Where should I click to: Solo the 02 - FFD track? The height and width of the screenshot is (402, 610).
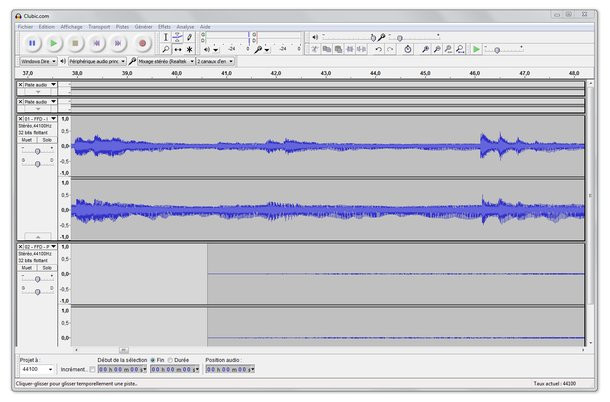pyautogui.click(x=46, y=267)
